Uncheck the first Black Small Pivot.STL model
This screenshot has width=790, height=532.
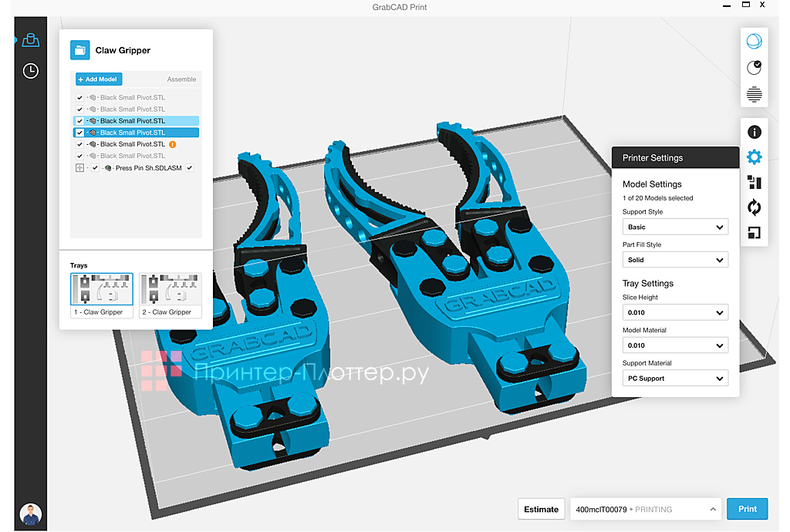[x=79, y=97]
